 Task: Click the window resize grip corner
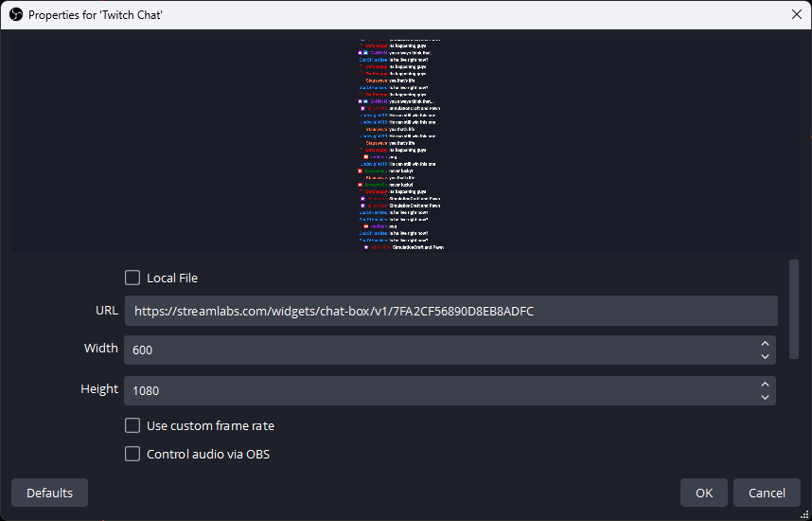(x=804, y=514)
